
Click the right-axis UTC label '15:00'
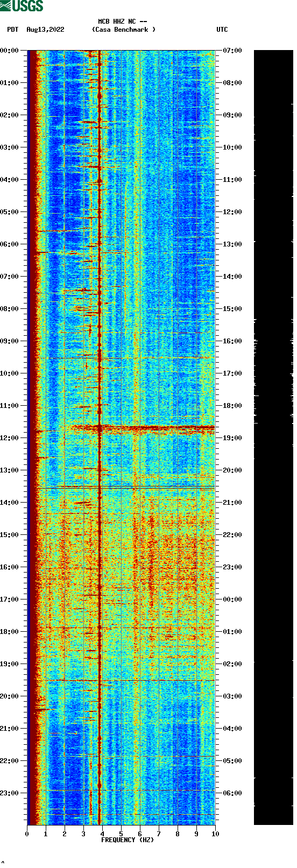232,309
